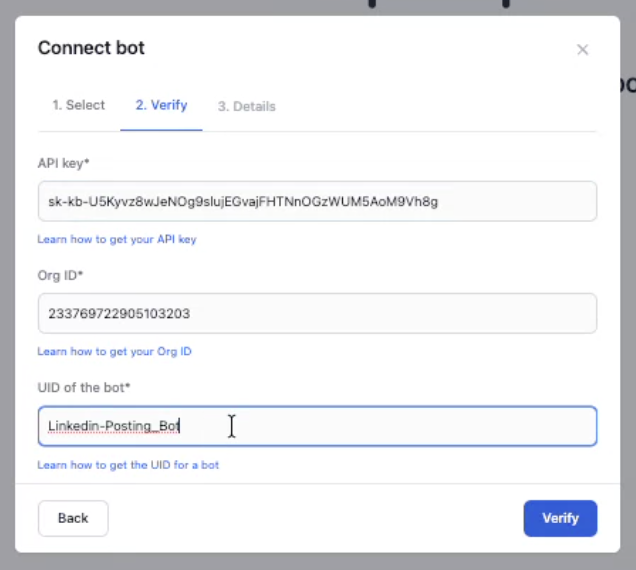Click the 'Org ID*' field label
636x570 pixels.
click(60, 274)
